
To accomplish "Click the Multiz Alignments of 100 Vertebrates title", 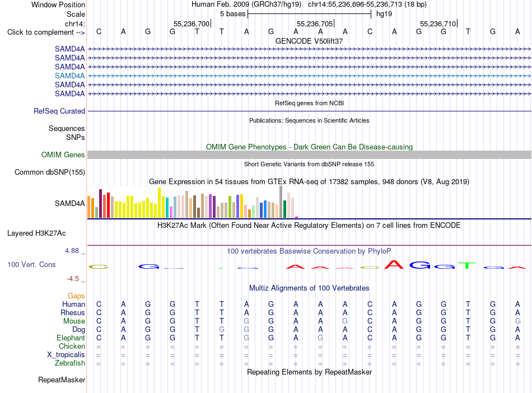I will pos(309,288).
